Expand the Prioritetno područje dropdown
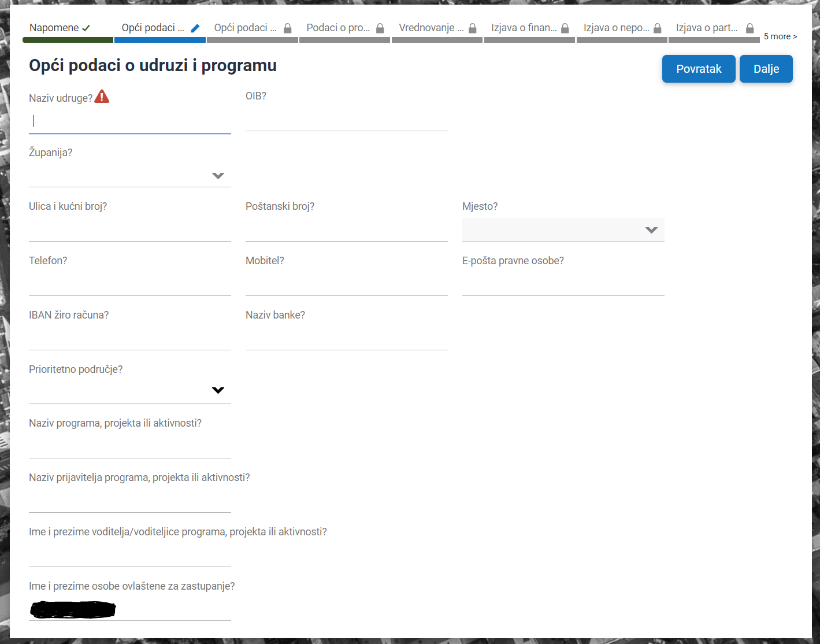The width and height of the screenshot is (820, 644). tap(218, 390)
